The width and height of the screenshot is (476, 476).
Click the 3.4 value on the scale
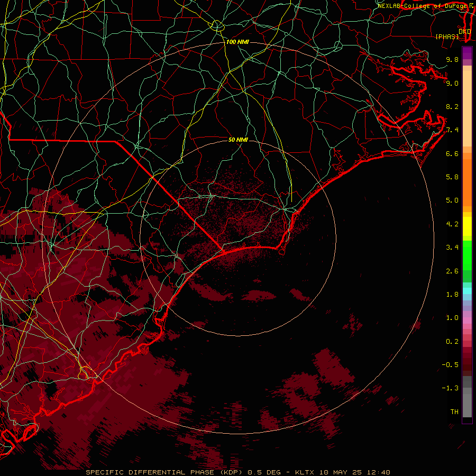coord(452,248)
